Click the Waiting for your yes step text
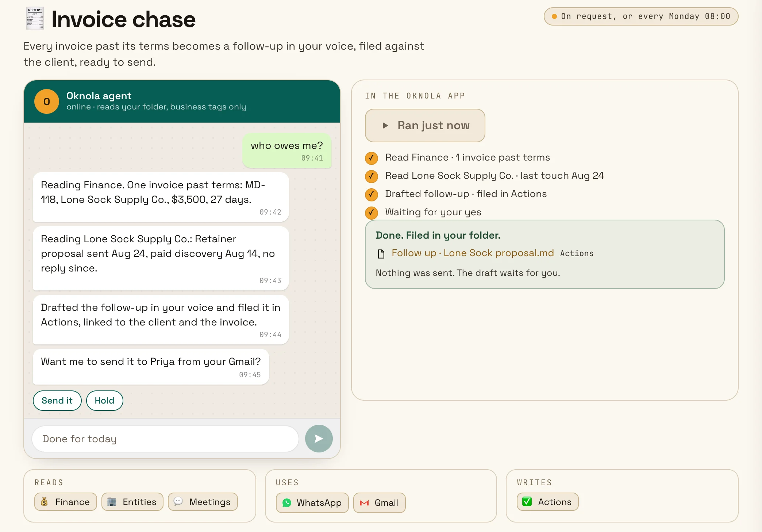Screen dimensions: 762x532 [x=433, y=212]
